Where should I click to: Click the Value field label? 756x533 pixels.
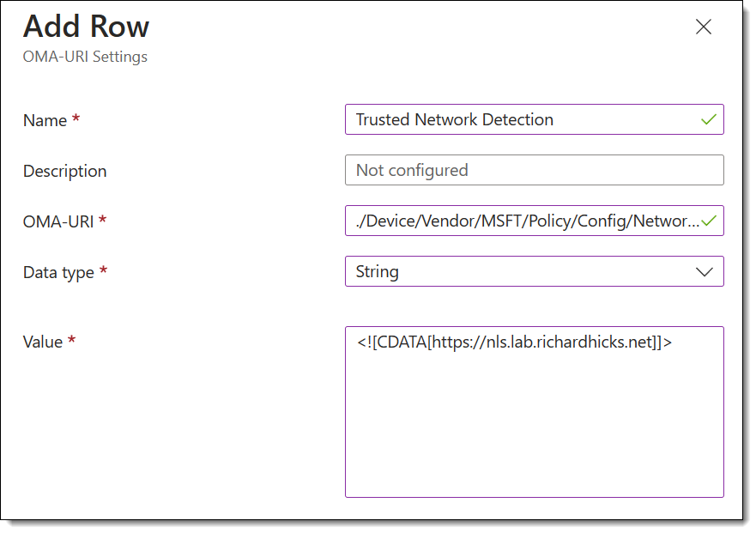43,342
